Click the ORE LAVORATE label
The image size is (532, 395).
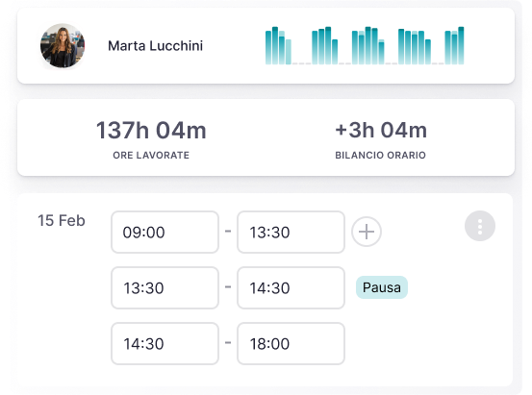coord(151,156)
